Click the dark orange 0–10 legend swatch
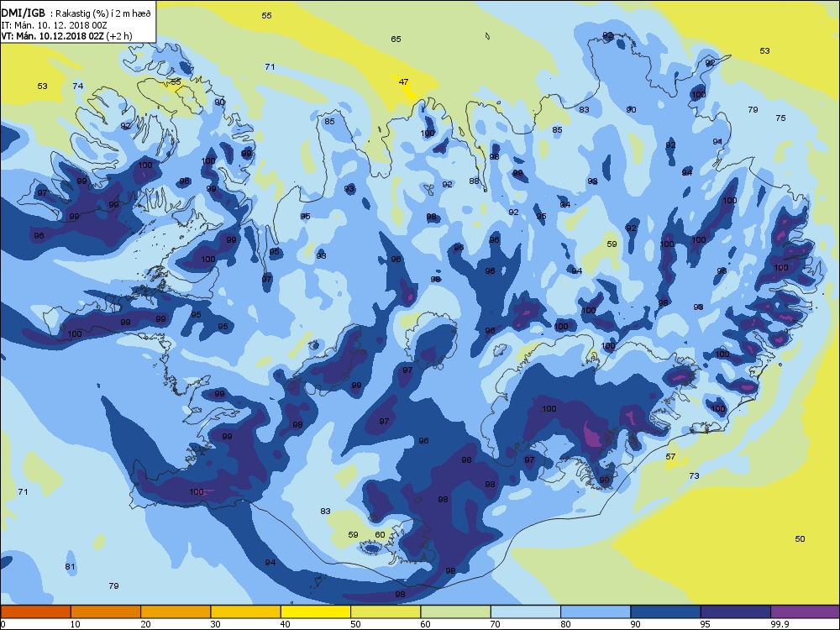Image resolution: width=840 pixels, height=630 pixels. pos(35,612)
